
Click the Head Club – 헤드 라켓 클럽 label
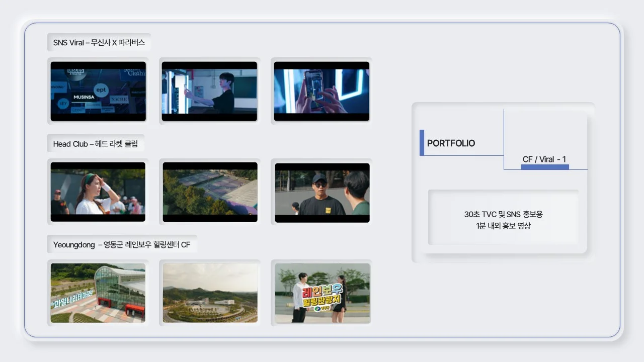[96, 144]
